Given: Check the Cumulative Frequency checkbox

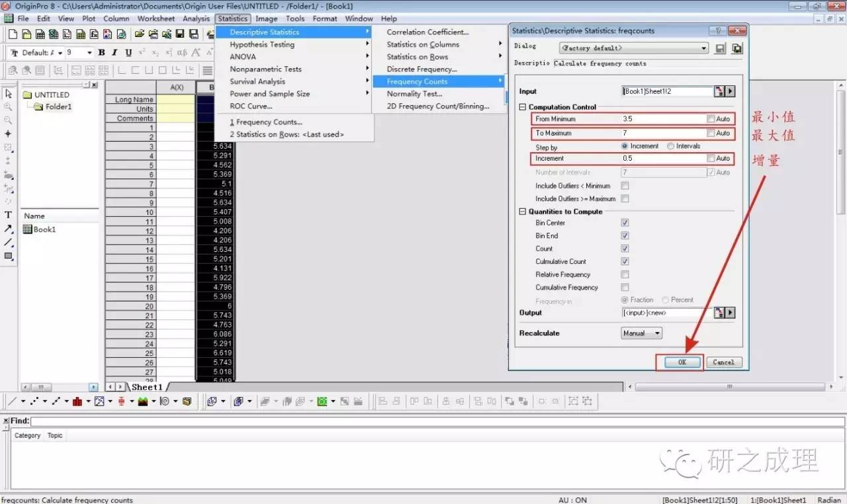Looking at the screenshot, I should point(625,287).
